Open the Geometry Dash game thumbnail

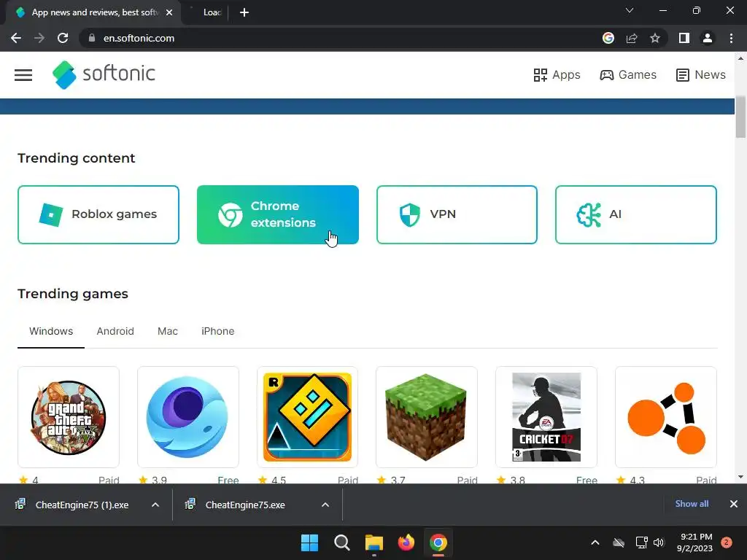pos(307,417)
